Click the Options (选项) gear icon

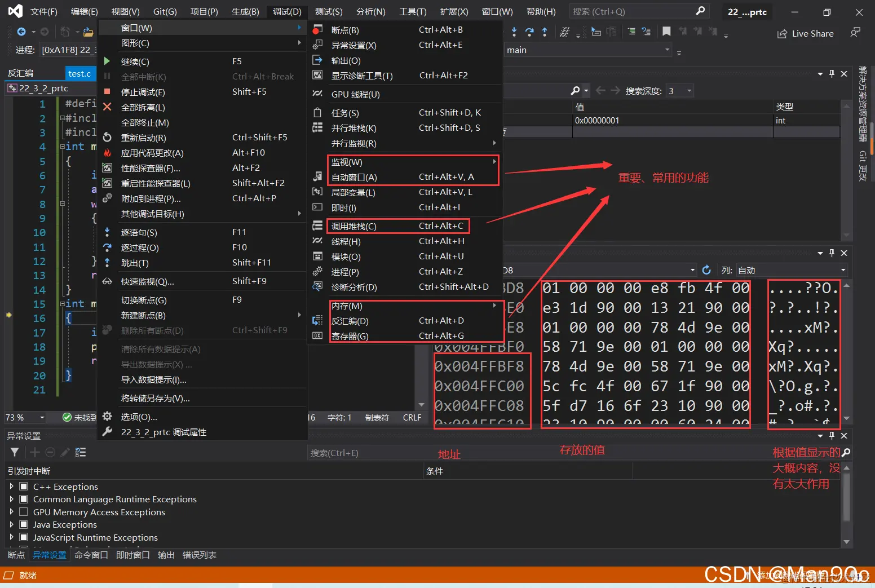click(x=107, y=416)
